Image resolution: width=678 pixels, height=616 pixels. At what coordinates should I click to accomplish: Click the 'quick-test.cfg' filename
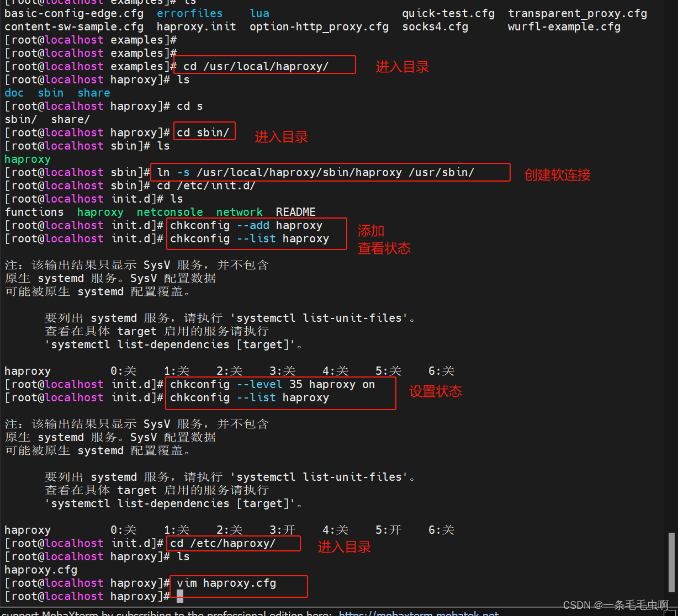coord(448,13)
